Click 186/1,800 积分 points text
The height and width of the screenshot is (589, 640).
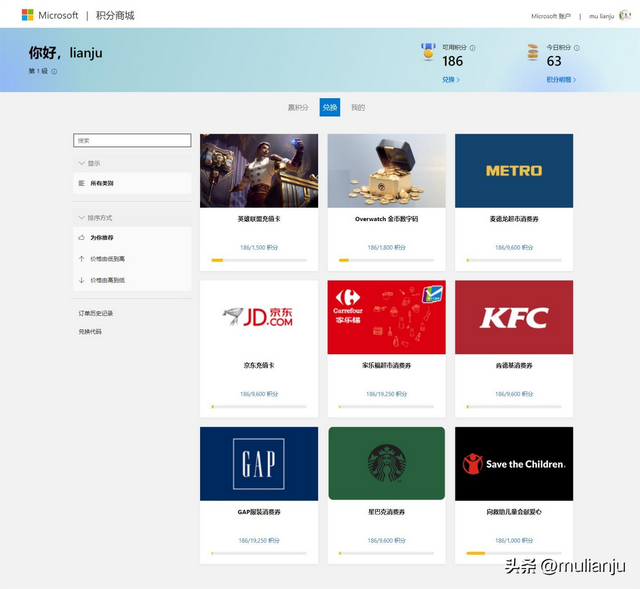tap(387, 247)
